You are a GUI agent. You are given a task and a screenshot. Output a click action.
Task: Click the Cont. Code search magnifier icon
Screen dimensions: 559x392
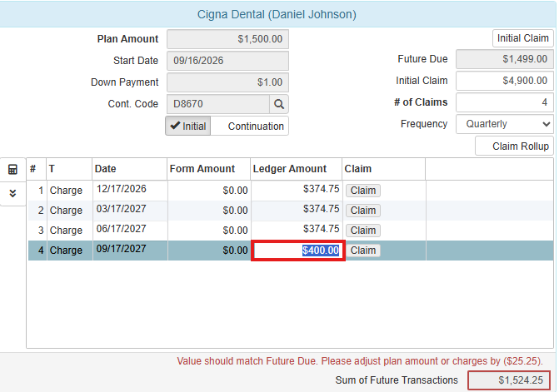pos(279,104)
